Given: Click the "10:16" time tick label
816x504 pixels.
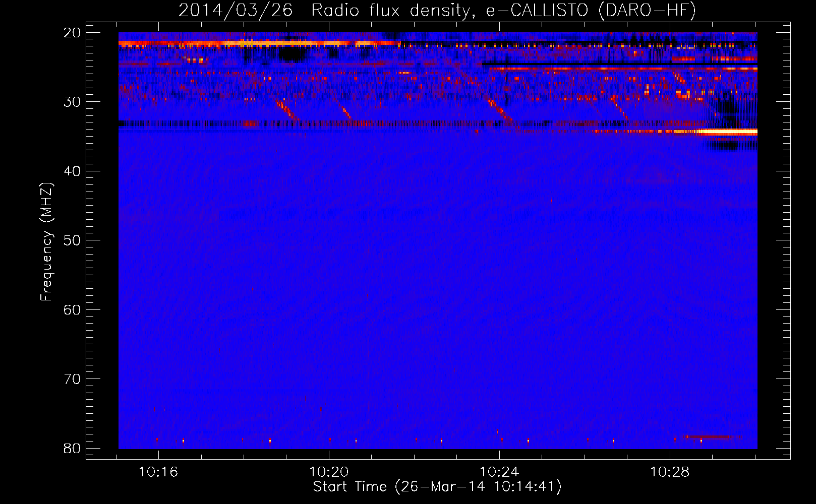Looking at the screenshot, I should (x=158, y=472).
